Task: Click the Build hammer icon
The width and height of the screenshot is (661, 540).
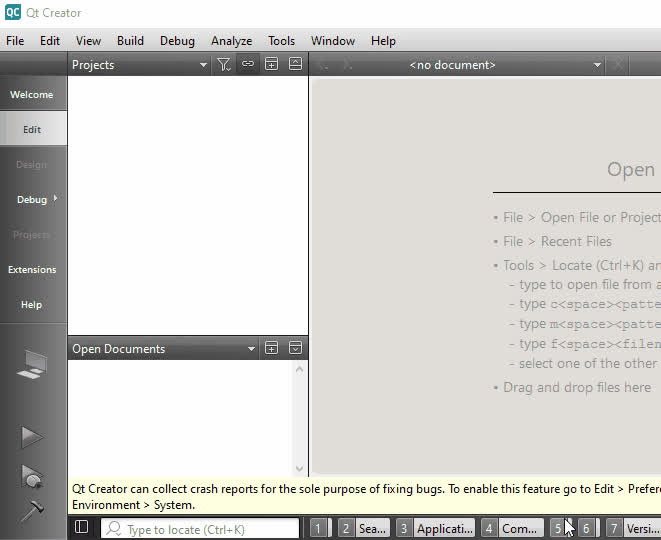Action: [x=32, y=510]
